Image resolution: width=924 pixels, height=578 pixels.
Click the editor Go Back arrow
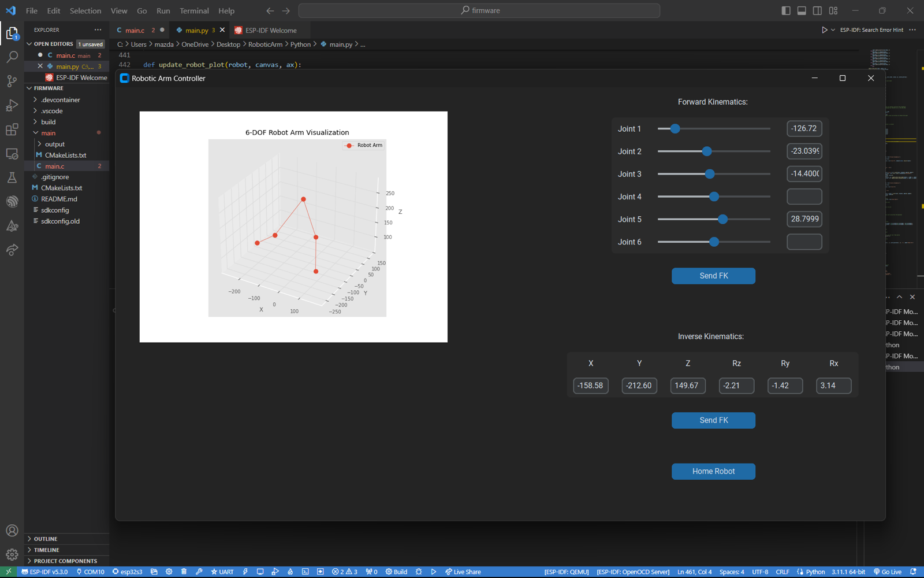[270, 10]
